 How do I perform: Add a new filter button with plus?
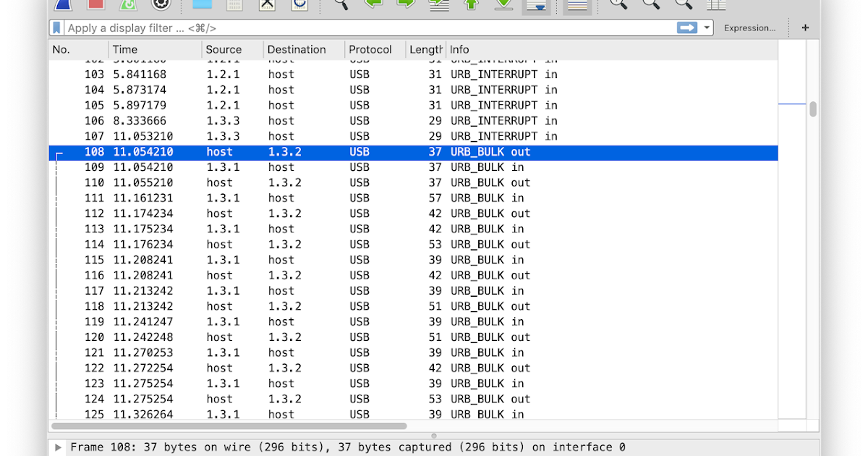805,28
